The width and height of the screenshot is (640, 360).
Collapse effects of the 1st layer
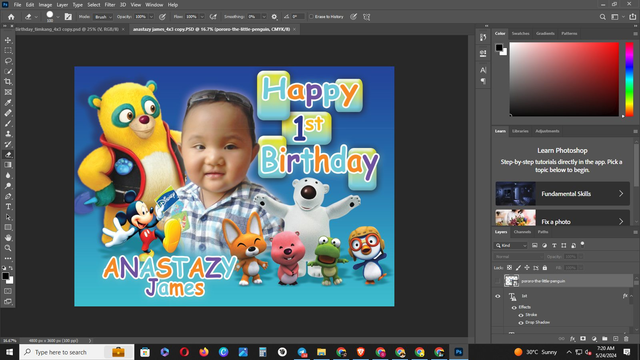point(631,296)
